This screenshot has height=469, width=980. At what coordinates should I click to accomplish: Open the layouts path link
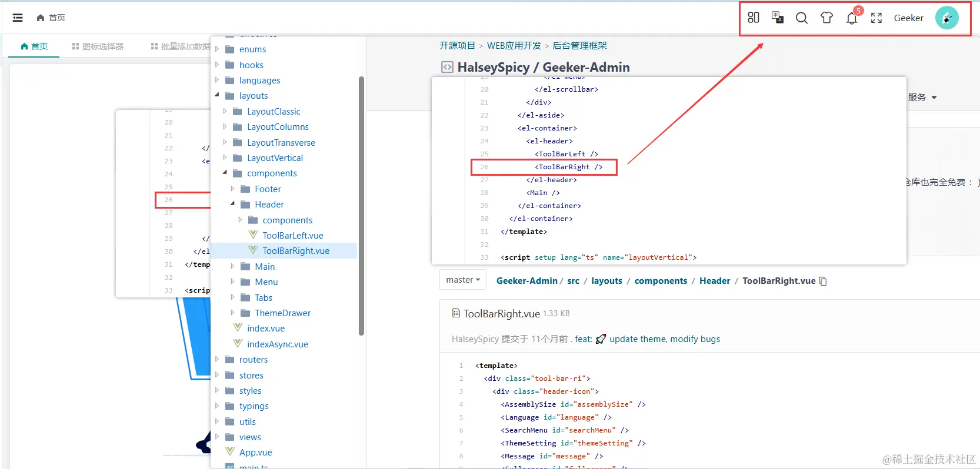[x=606, y=281]
